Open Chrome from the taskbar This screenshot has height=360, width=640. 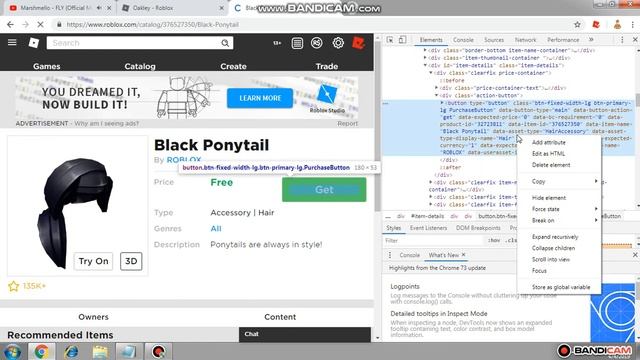coord(41,351)
